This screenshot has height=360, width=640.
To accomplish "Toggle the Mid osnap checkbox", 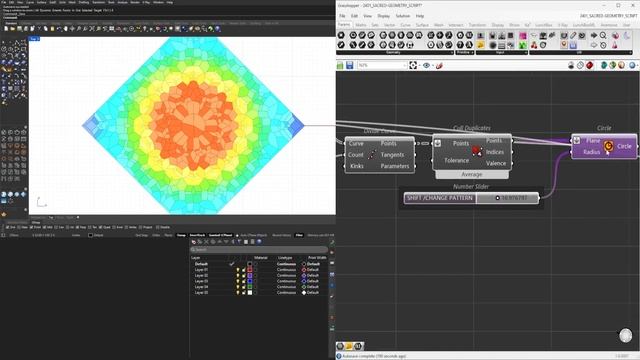I will pos(45,227).
